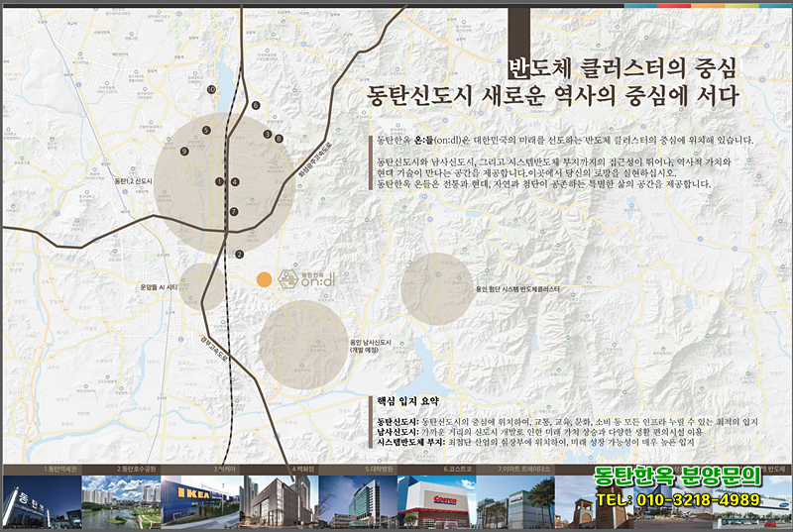Click the '2.동탄호수공원' caption
Viewport: 793px width, 532px height.
click(137, 470)
